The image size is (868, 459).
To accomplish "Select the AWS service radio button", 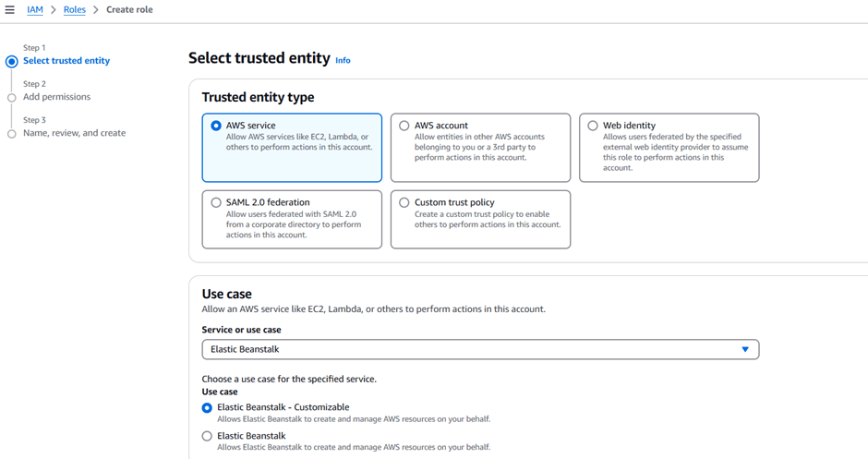I will pyautogui.click(x=216, y=126).
